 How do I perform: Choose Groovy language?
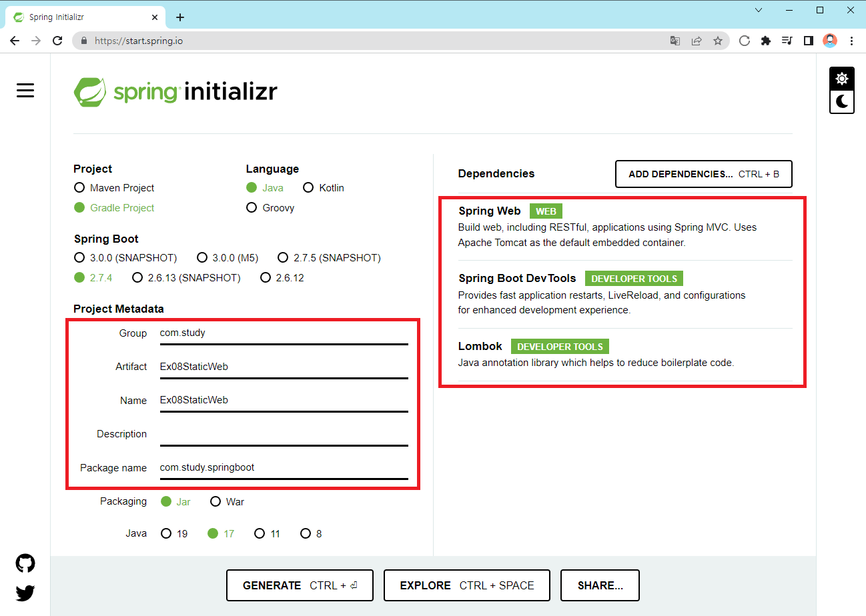(x=270, y=208)
